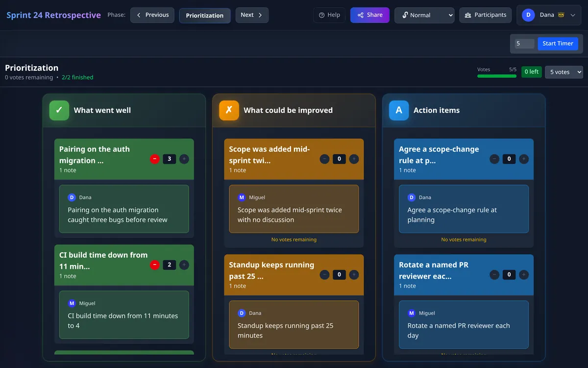Click Miguel's avatar on the scope note
Image resolution: width=588 pixels, height=368 pixels.
[x=242, y=197]
